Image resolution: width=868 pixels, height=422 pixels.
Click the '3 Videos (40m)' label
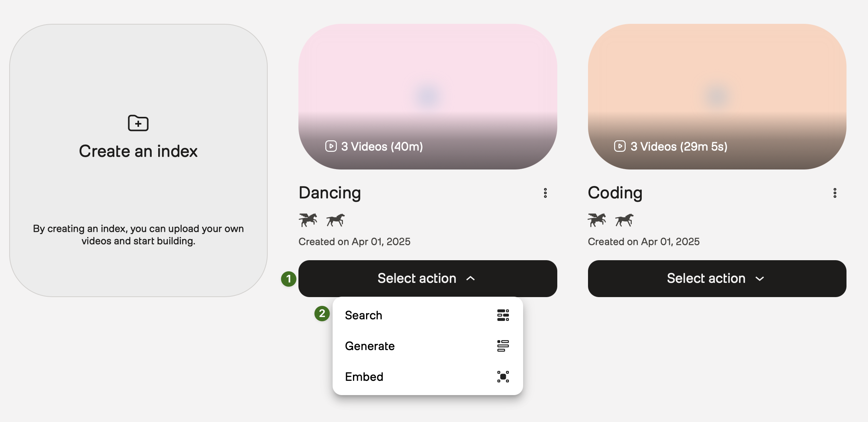pos(382,146)
